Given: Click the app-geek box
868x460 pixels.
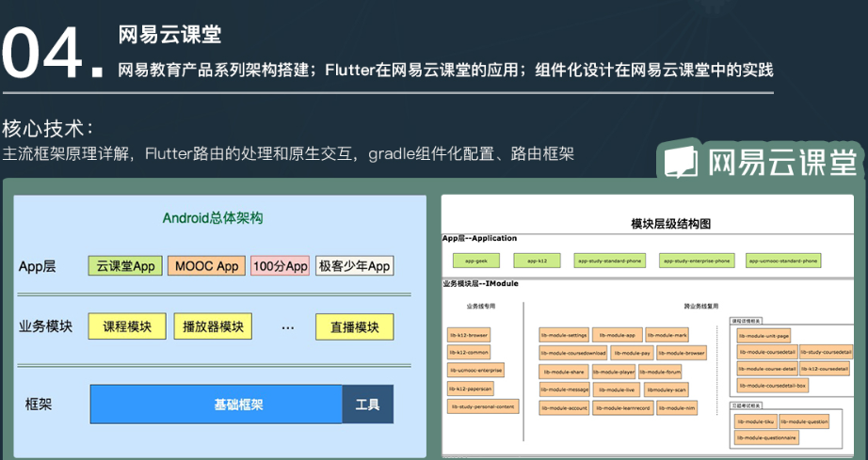Looking at the screenshot, I should click(476, 261).
